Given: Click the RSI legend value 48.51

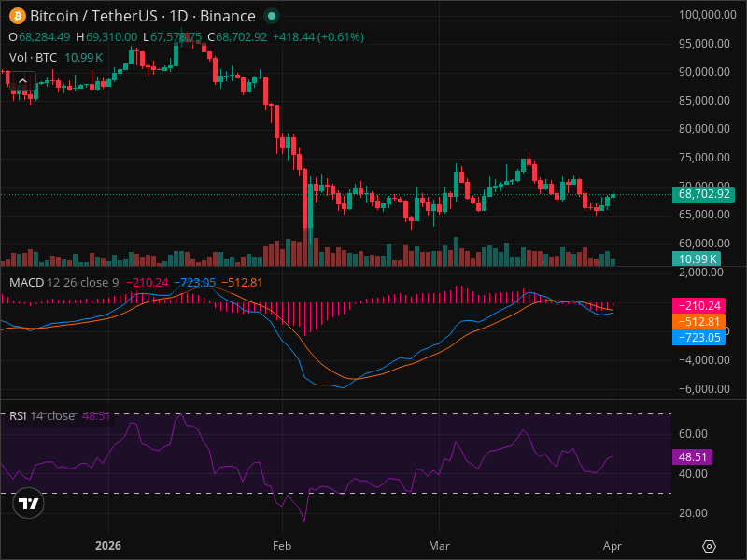Looking at the screenshot, I should coord(96,415).
